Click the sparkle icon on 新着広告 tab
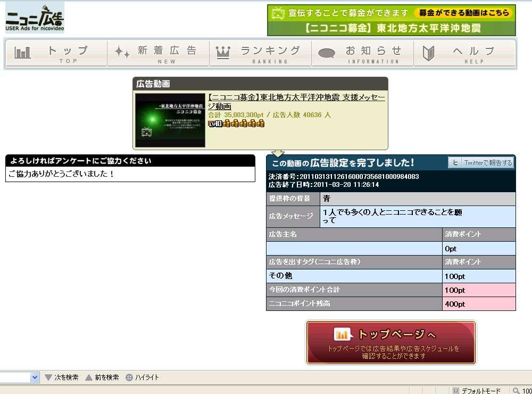 (x=122, y=52)
